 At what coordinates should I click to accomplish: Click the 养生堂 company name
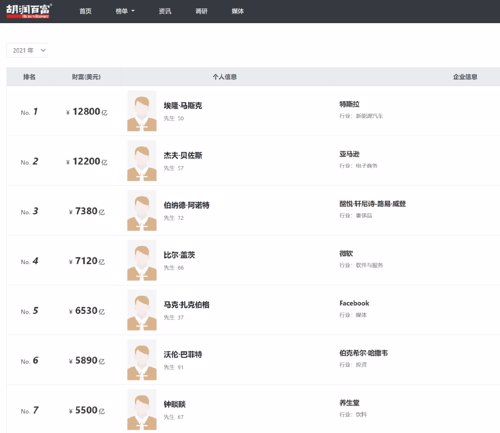[349, 403]
